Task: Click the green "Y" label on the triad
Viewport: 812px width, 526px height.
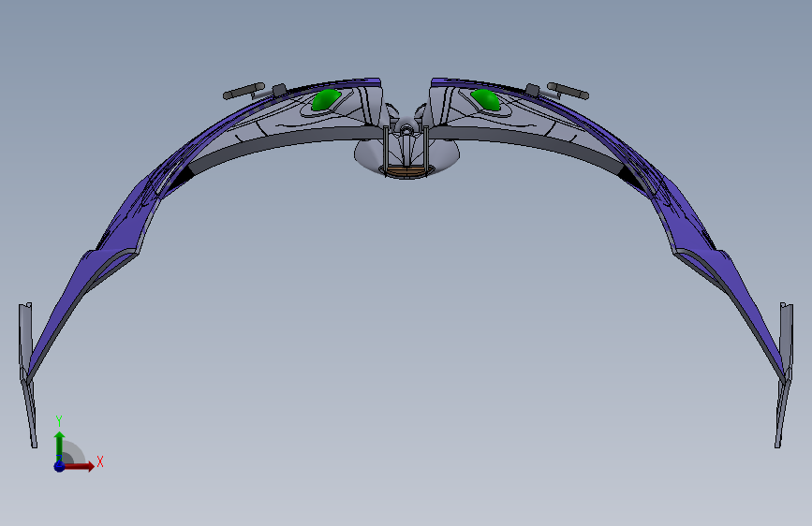Action: coord(59,421)
